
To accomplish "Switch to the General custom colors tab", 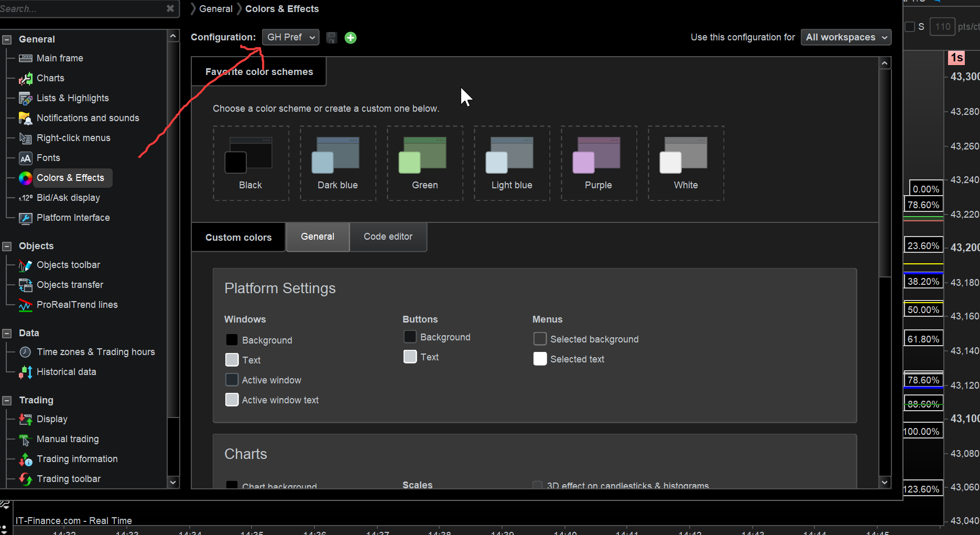I will tap(318, 237).
